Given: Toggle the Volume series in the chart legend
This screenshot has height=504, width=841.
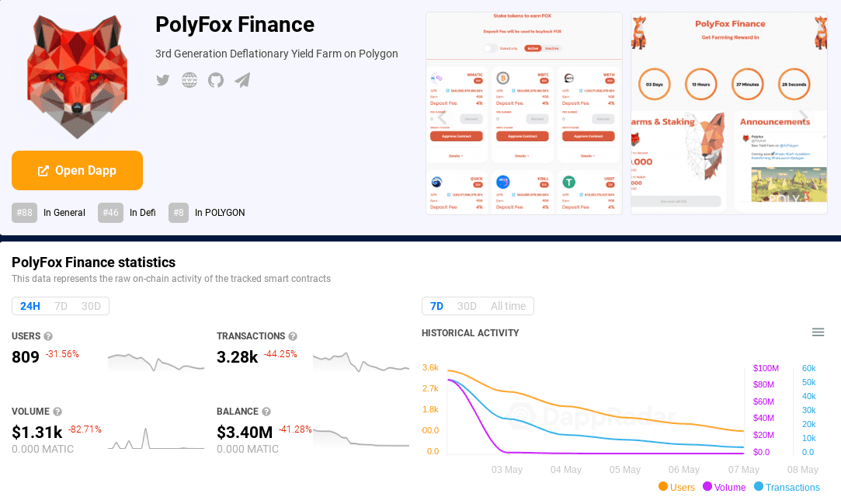Looking at the screenshot, I should click(x=724, y=487).
